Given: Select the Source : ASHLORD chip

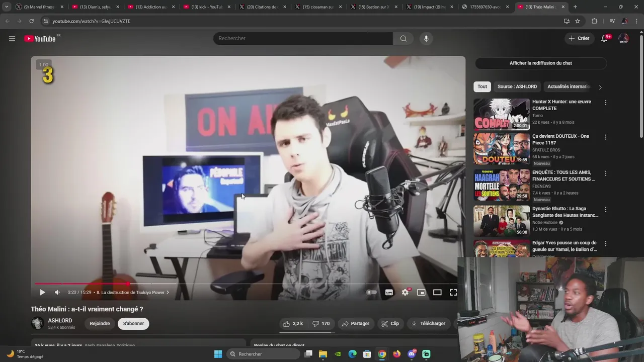Looking at the screenshot, I should 517,86.
